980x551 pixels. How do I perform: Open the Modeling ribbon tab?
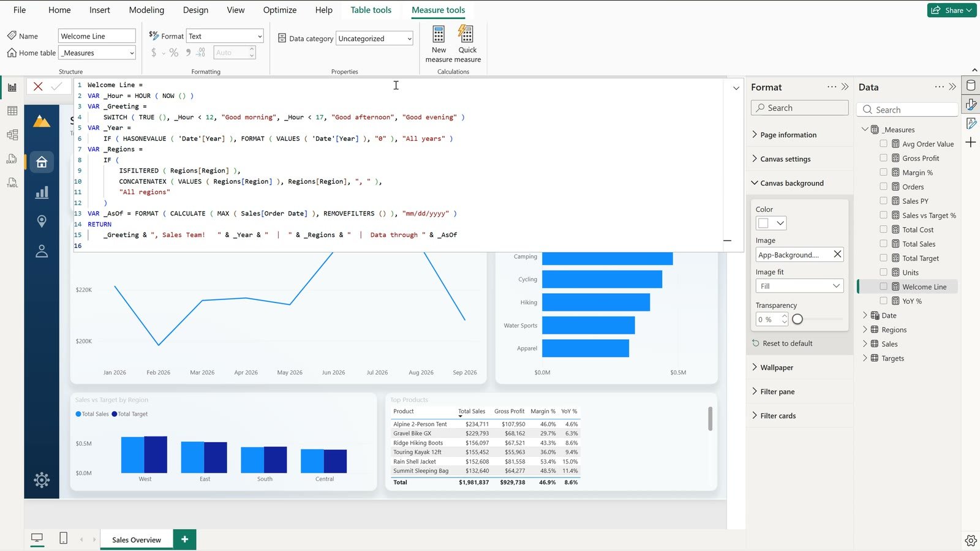point(146,10)
